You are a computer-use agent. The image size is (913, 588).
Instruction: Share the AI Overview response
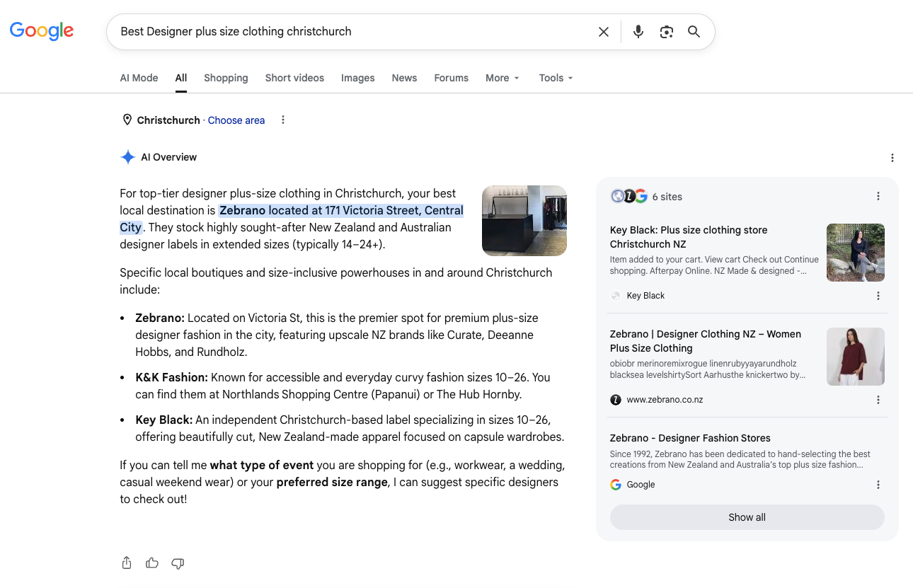[127, 563]
